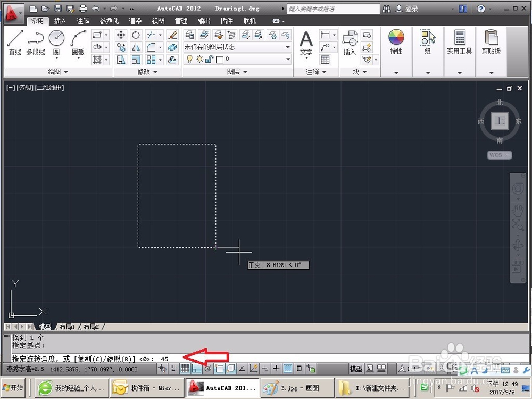Screen dimensions: 532x399
Task: Open Layer Properties manager icon
Action: click(190, 35)
